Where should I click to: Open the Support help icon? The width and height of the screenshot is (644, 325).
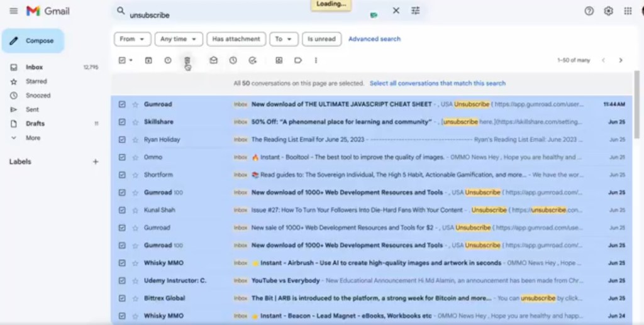(x=589, y=11)
